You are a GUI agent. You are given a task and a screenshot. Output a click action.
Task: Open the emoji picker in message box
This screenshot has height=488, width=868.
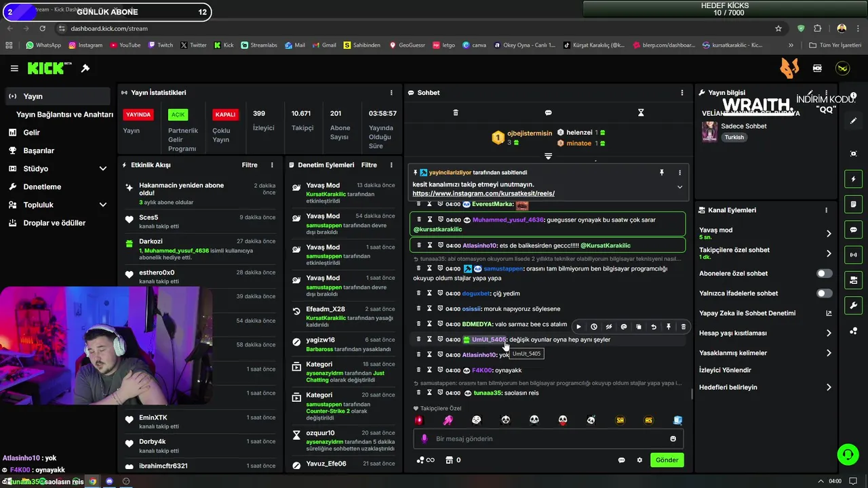click(673, 439)
